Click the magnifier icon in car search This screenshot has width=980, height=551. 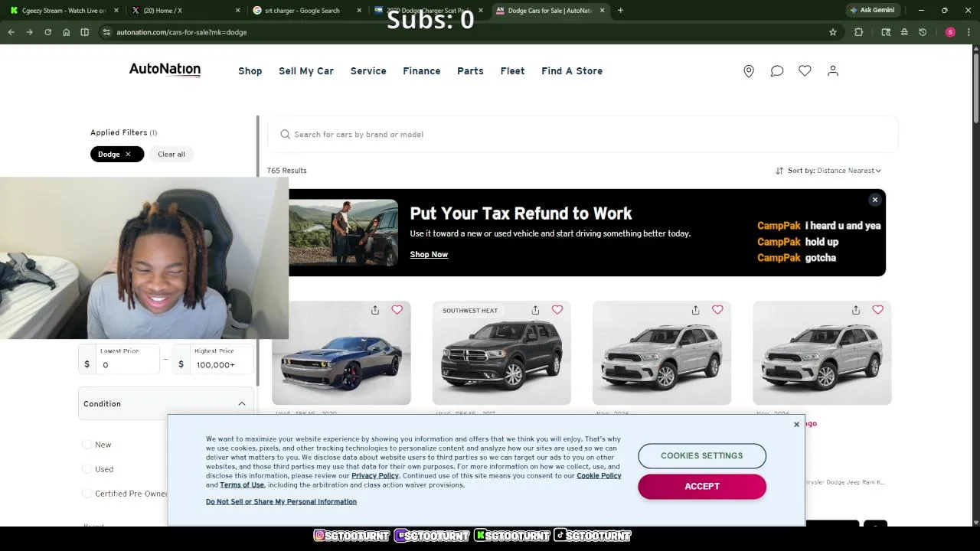285,134
